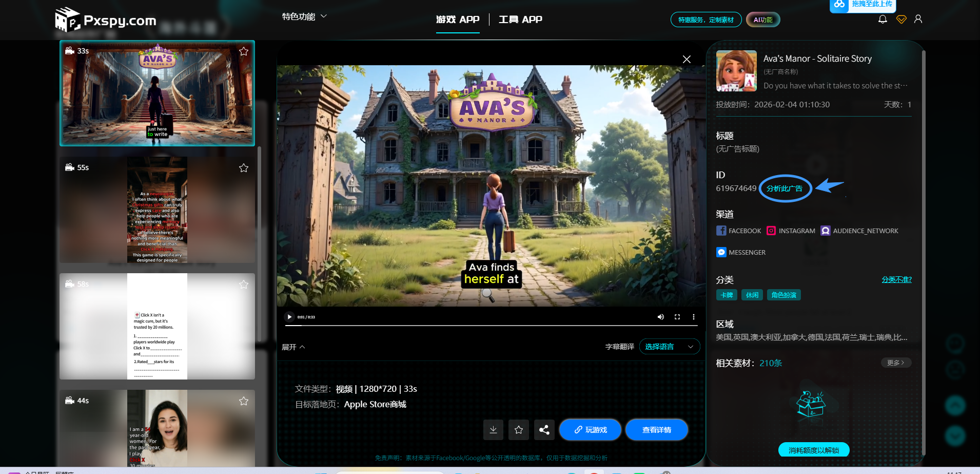
Task: Click 特惠服务，定制素材 button
Action: [x=706, y=20]
